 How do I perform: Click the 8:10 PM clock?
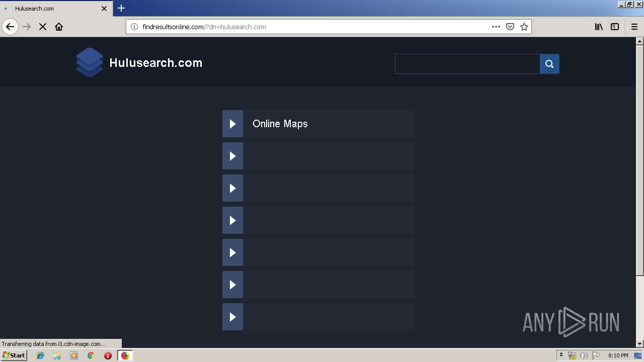click(x=618, y=355)
